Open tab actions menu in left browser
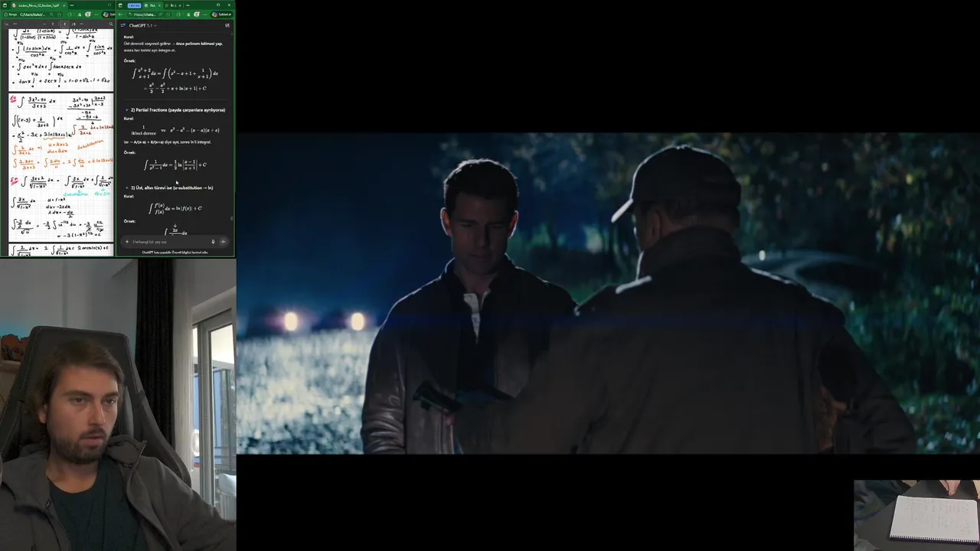The width and height of the screenshot is (980, 551). pos(5,5)
